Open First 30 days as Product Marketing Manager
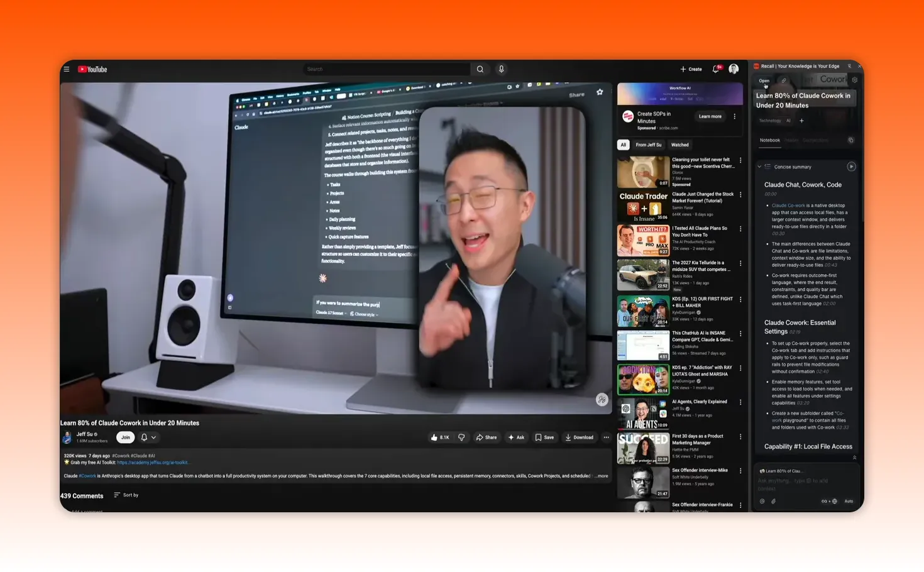 pos(643,448)
